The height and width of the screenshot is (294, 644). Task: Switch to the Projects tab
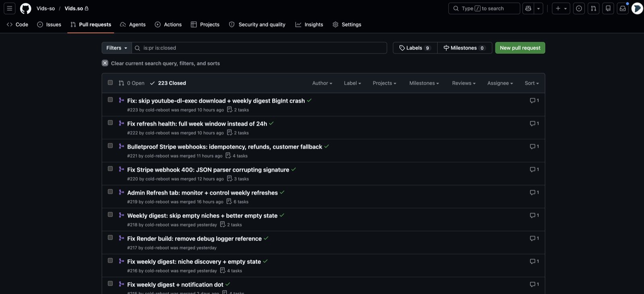click(205, 25)
